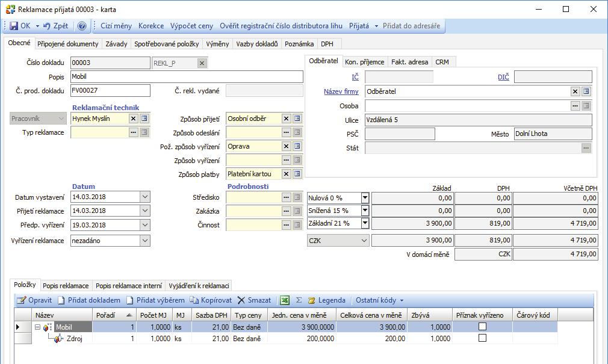Open CRM tab
The height and width of the screenshot is (364, 608).
pos(442,62)
